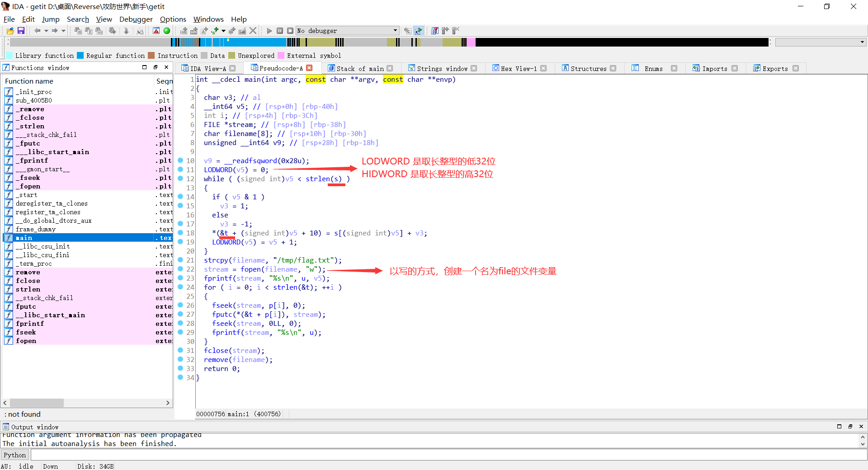This screenshot has height=470, width=868.
Task: Click the Python console button
Action: pyautogui.click(x=15, y=455)
